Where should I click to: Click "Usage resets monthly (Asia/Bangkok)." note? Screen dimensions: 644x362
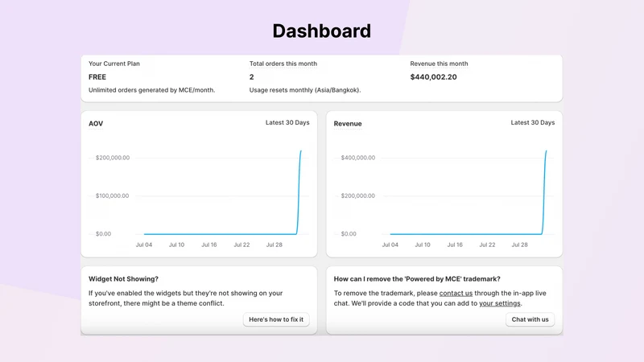coord(305,90)
